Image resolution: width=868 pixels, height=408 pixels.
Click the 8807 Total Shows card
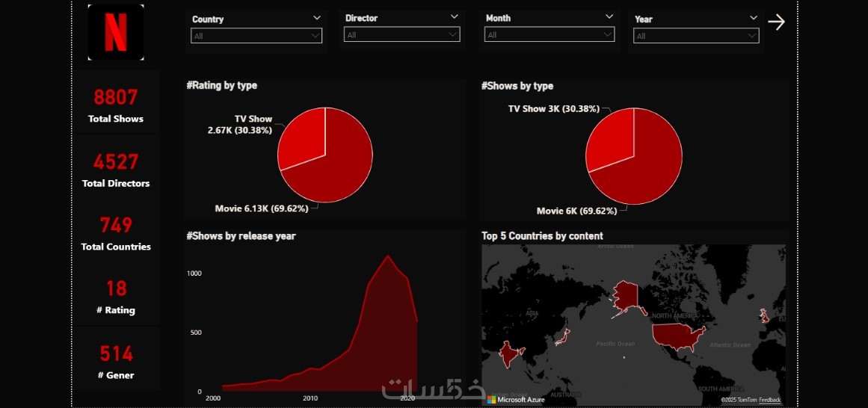click(116, 104)
